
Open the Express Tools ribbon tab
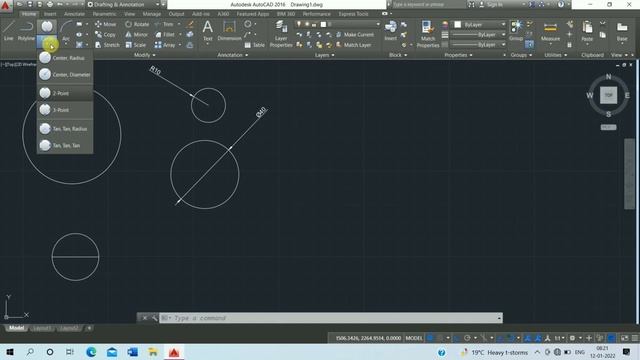(x=353, y=14)
